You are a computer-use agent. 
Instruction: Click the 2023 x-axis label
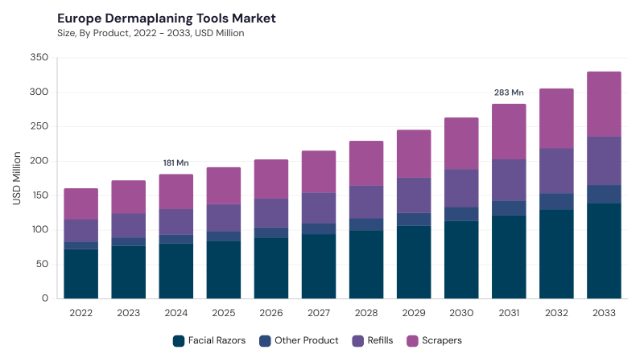coord(129,313)
